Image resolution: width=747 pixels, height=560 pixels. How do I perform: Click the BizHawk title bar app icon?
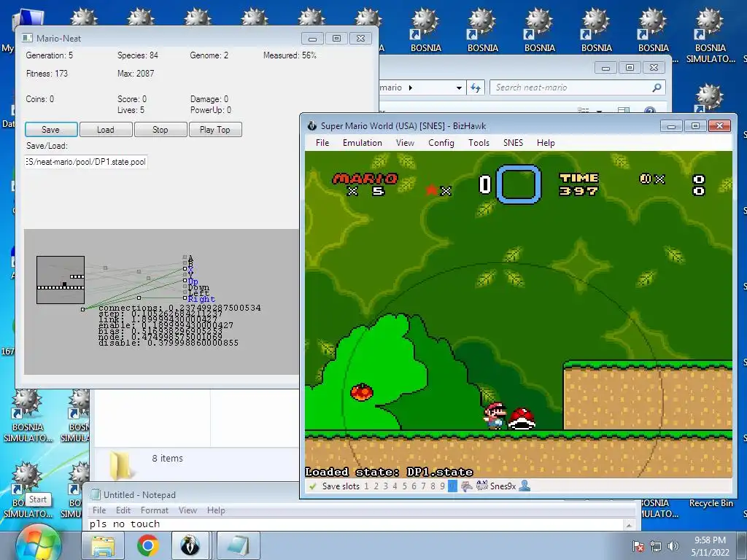tap(312, 125)
